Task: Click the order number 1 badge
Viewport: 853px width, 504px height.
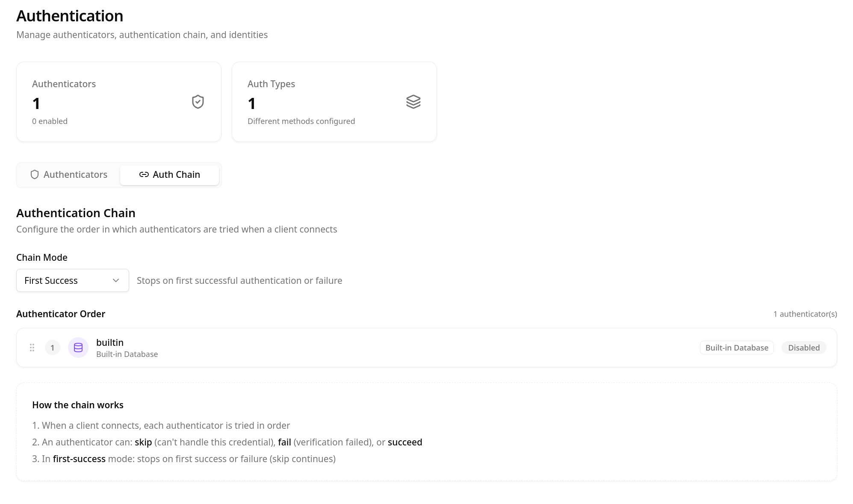Action: pyautogui.click(x=53, y=348)
